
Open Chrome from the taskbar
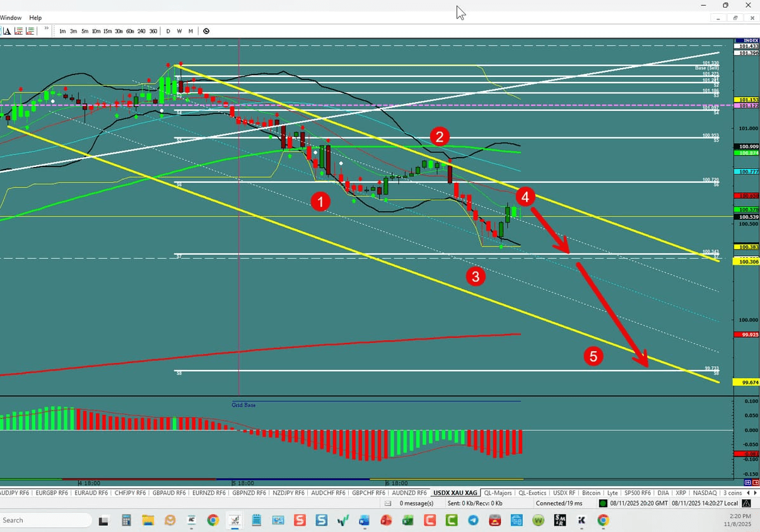tap(213, 521)
